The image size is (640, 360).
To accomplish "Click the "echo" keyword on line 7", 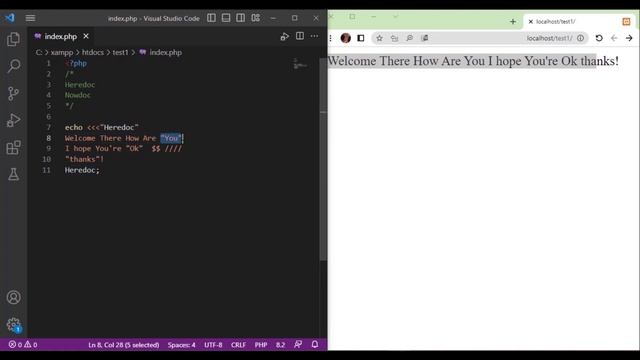I will tap(73, 127).
